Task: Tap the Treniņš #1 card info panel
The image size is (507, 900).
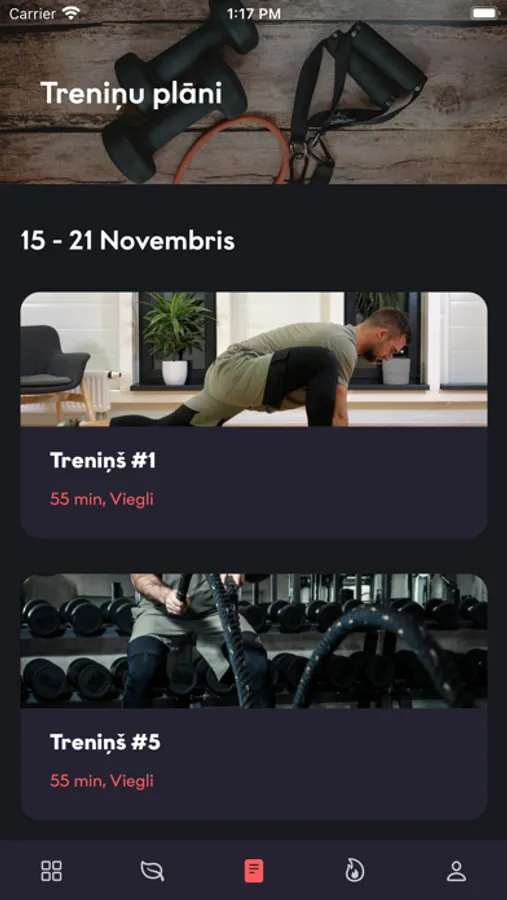Action: [x=254, y=482]
